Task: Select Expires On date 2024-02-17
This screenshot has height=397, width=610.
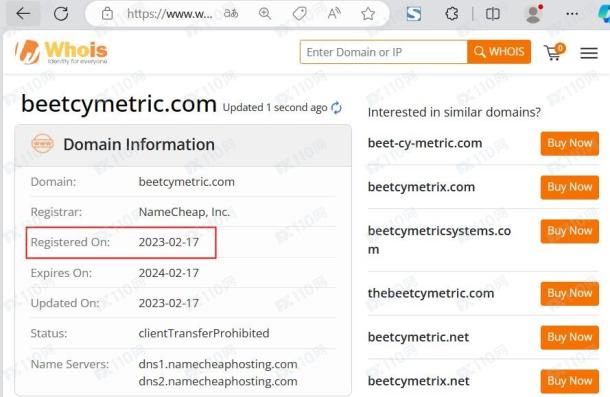Action: (169, 273)
